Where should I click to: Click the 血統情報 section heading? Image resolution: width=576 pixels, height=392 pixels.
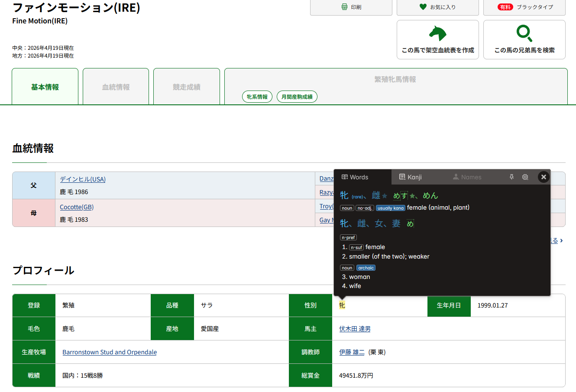tap(33, 148)
